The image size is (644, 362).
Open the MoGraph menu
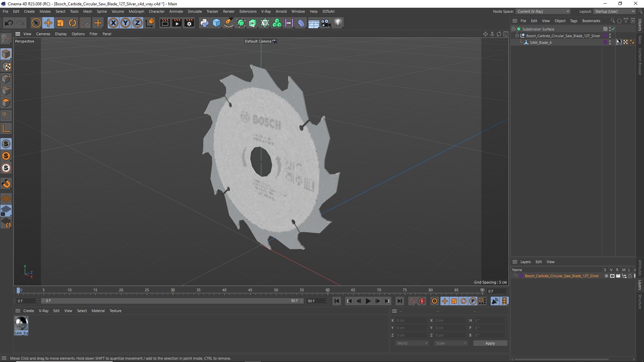tap(136, 11)
